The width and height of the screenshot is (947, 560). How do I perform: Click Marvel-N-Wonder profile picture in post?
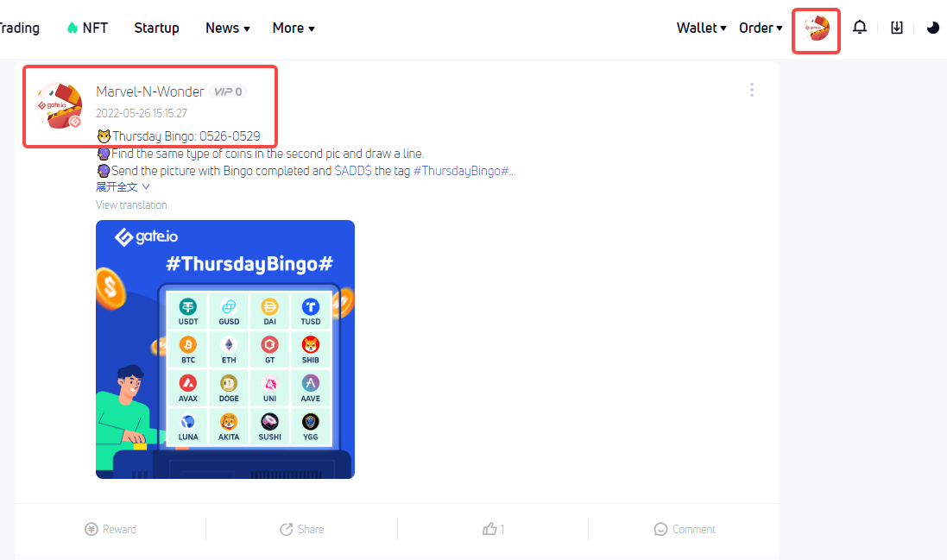coord(60,105)
